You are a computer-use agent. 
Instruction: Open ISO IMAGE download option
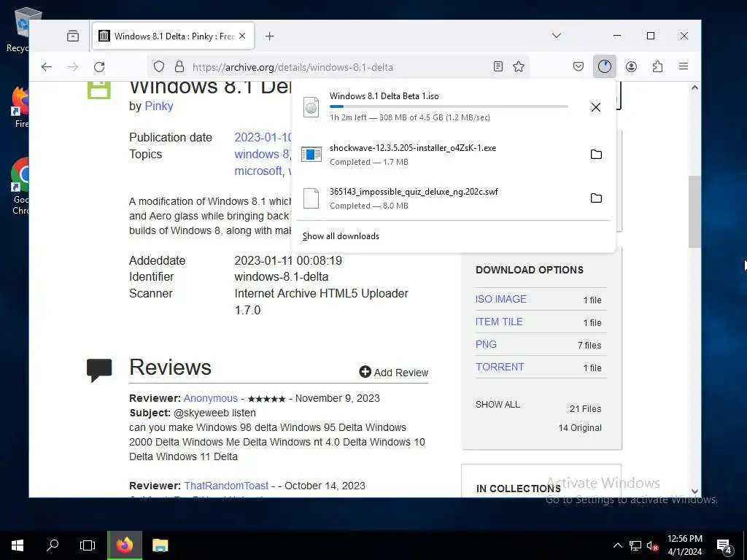coord(500,299)
